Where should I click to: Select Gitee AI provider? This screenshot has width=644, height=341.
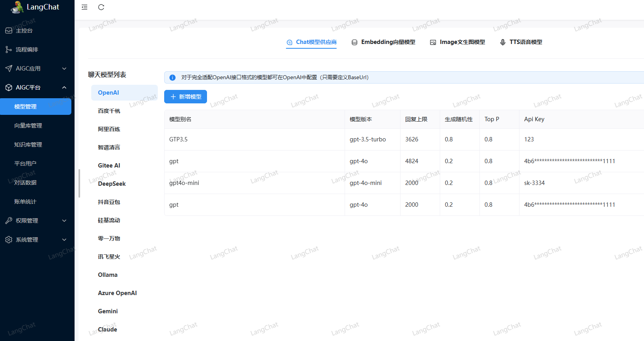coord(125,166)
